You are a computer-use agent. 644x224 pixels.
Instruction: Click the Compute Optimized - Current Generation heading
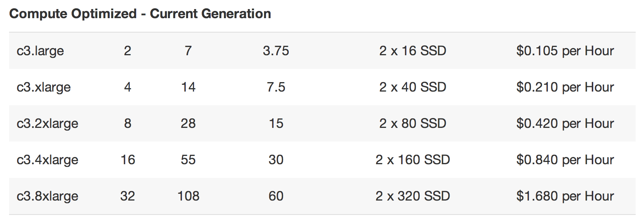[x=140, y=14]
